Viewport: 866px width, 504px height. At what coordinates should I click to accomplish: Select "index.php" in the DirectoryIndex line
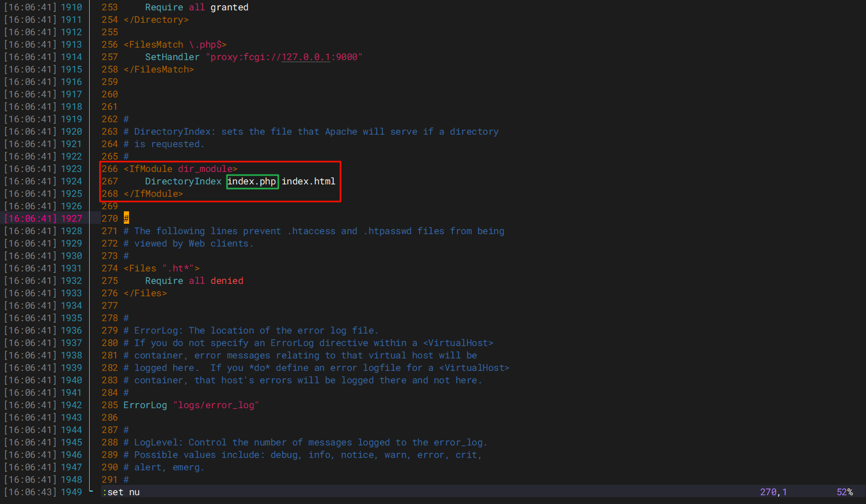click(x=252, y=181)
